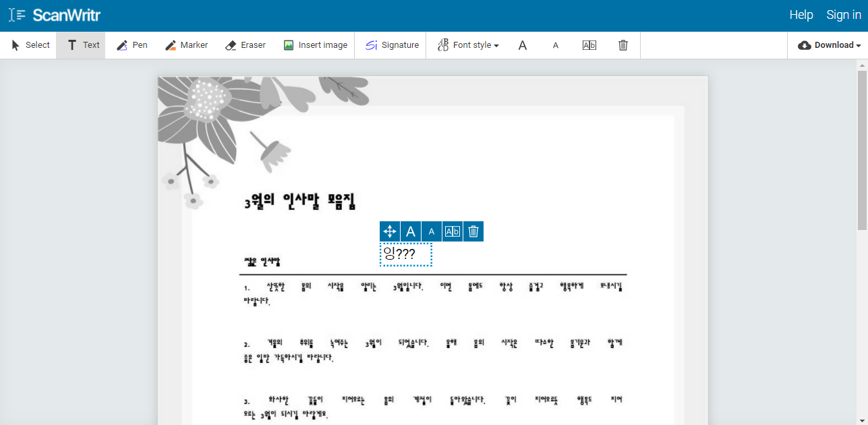
Task: Click trash icon in main toolbar
Action: [x=623, y=45]
